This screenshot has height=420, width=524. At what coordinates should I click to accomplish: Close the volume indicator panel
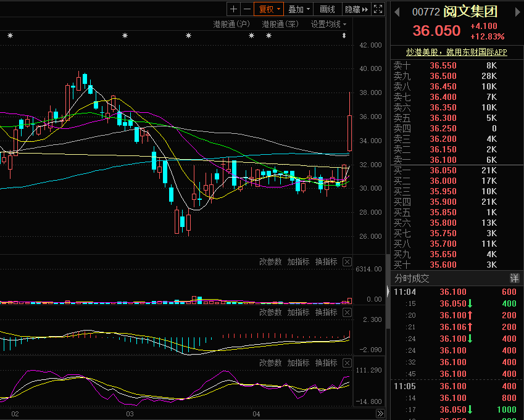[x=347, y=261]
